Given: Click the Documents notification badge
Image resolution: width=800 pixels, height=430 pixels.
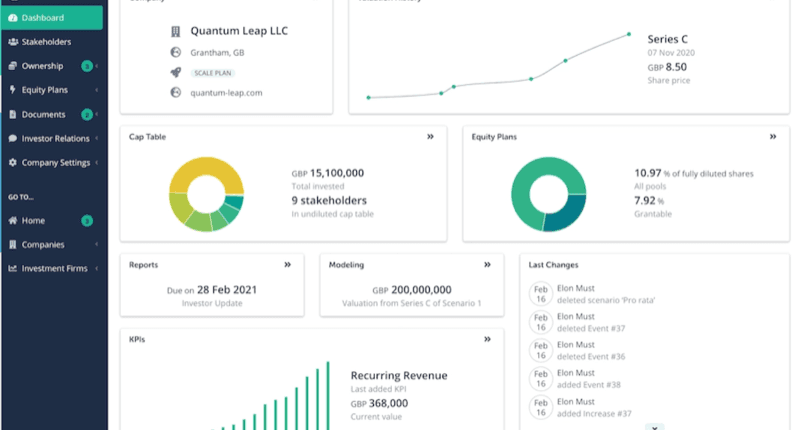Looking at the screenshot, I should (87, 114).
